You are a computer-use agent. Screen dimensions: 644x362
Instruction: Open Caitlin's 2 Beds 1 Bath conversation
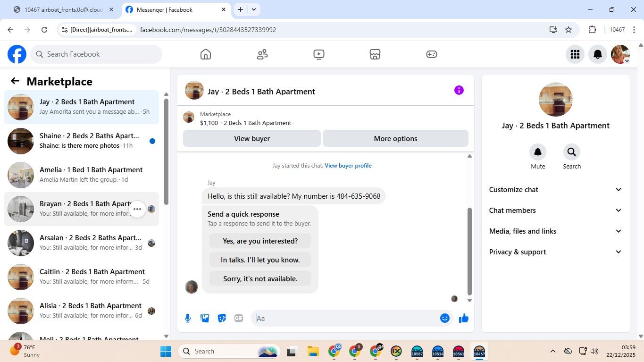[81, 277]
